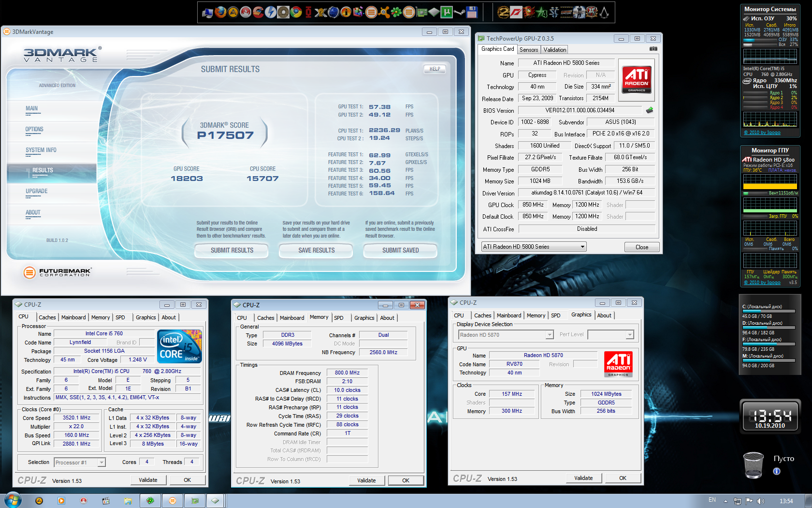Open Google Chrome from the top dock
The height and width of the screenshot is (508, 812).
pos(296,12)
